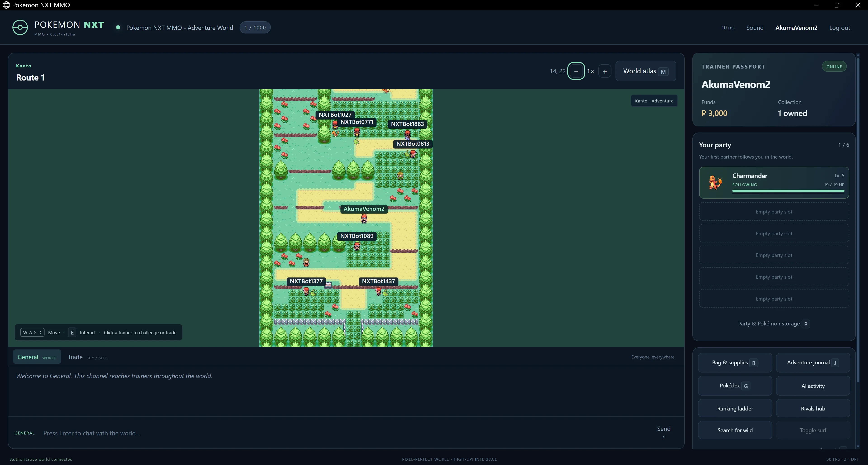Click the 10 ms latency indicator
868x465 pixels.
(728, 28)
